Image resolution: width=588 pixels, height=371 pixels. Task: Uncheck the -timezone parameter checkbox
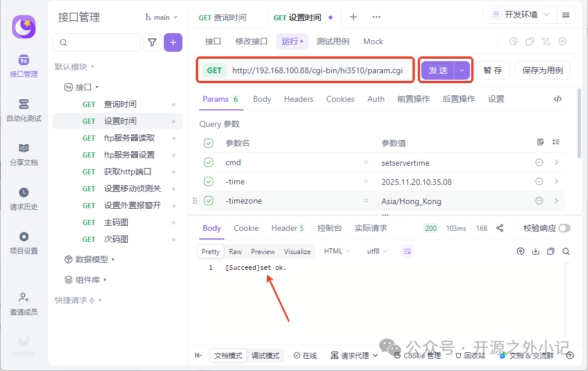(x=209, y=201)
